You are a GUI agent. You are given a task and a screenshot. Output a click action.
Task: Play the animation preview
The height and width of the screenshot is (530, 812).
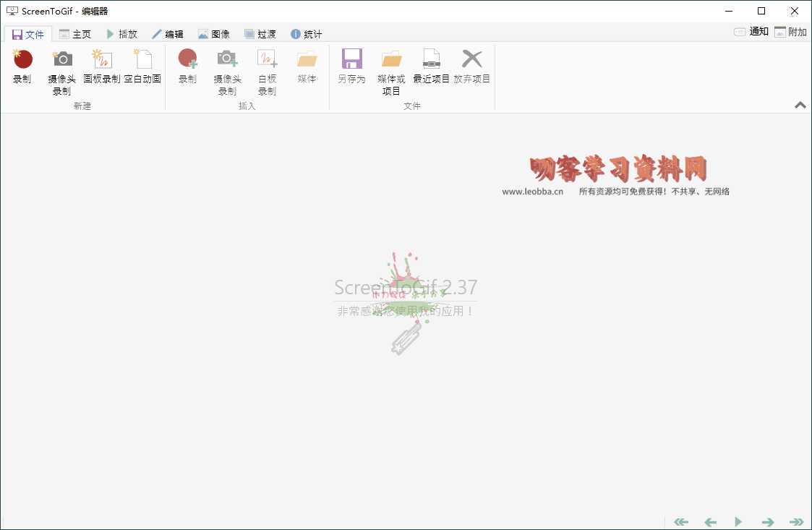[x=738, y=521]
